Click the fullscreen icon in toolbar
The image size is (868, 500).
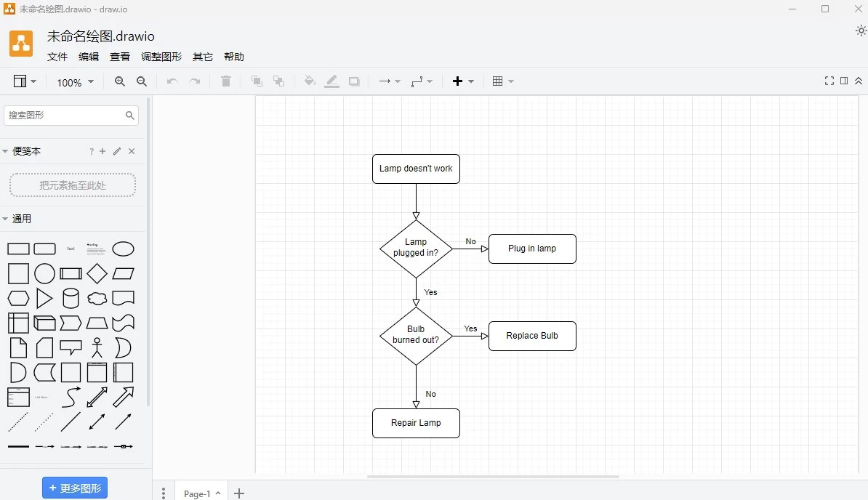(x=829, y=81)
